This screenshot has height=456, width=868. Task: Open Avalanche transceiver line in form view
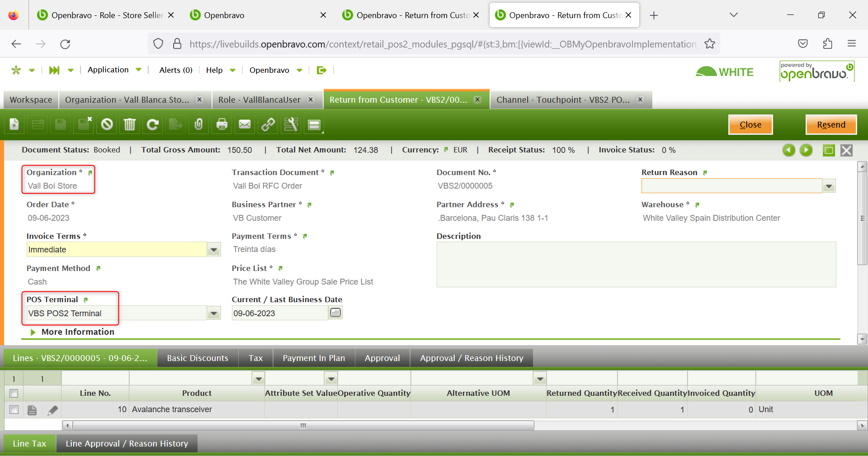click(x=32, y=410)
